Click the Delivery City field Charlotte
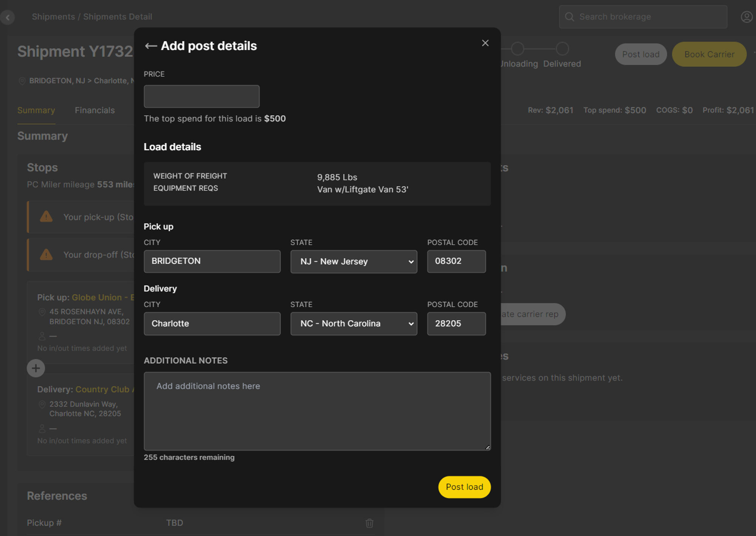The width and height of the screenshot is (756, 536). (x=212, y=323)
